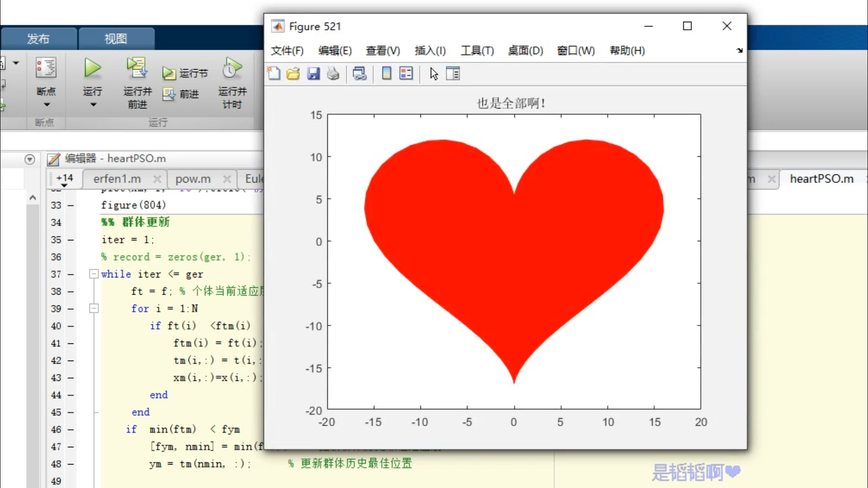The image size is (868, 488).
Task: Expand the while loop at line 37
Action: (94, 273)
